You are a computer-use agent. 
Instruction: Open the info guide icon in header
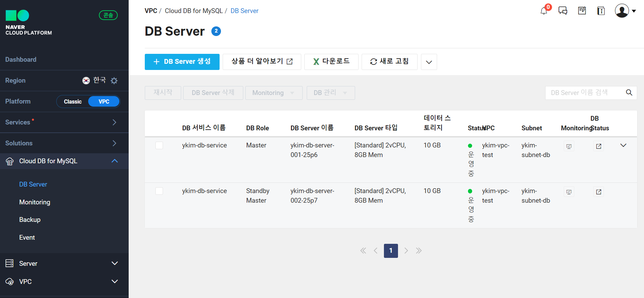(x=601, y=11)
